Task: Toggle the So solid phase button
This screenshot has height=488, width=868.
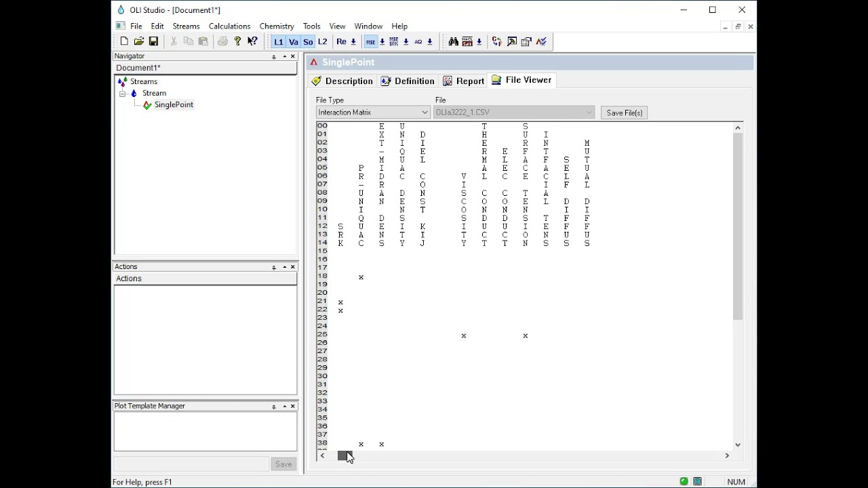Action: coord(308,42)
